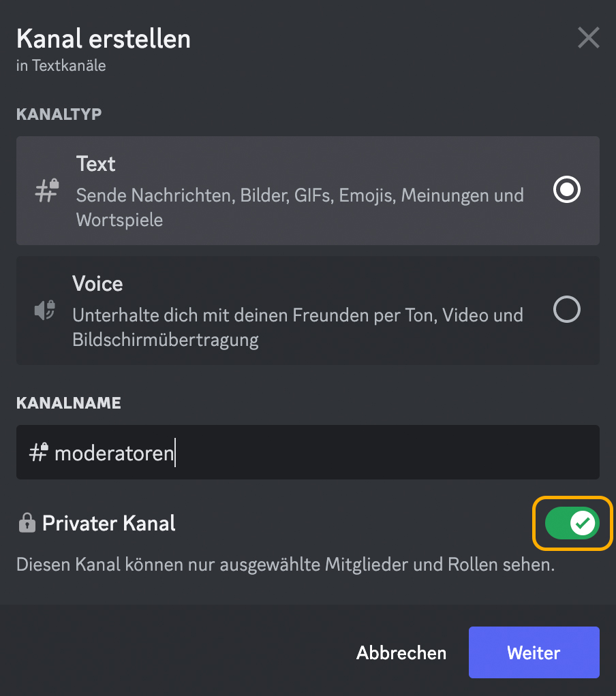Click the checkmark inside the green toggle
This screenshot has height=696, width=616.
tap(581, 523)
